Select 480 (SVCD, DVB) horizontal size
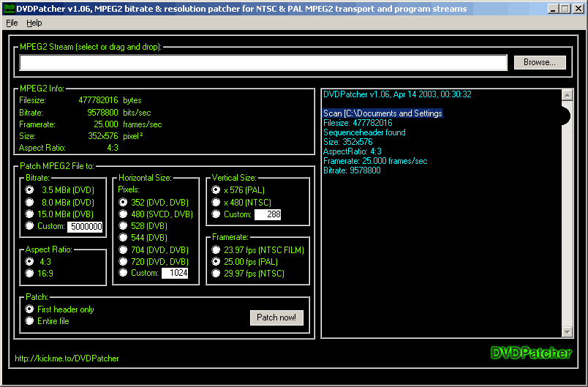Screen dimensions: 588x387 pos(123,214)
